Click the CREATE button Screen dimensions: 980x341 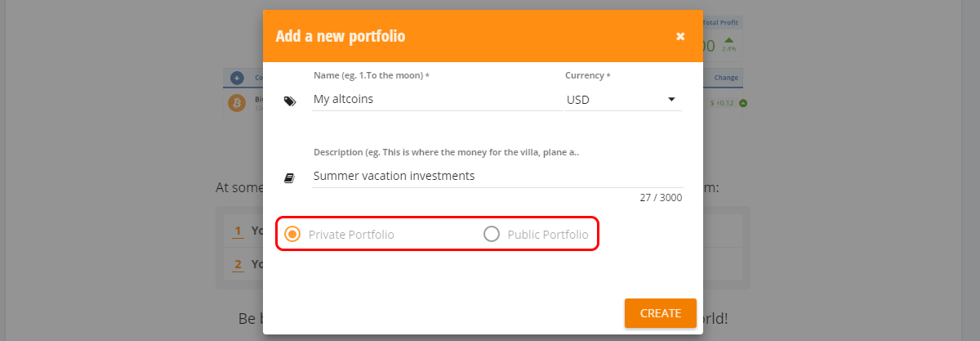[661, 313]
